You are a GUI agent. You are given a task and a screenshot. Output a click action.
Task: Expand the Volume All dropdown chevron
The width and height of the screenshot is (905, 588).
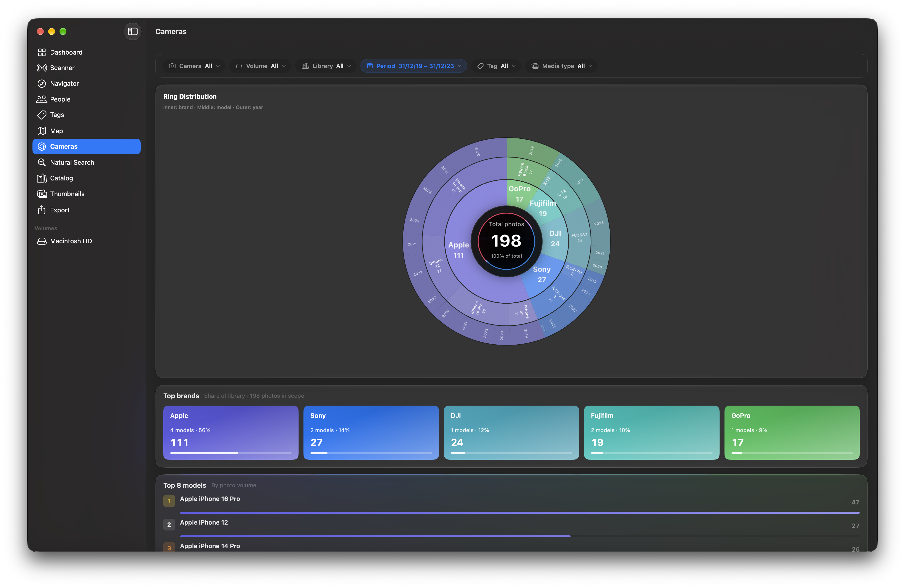point(284,66)
